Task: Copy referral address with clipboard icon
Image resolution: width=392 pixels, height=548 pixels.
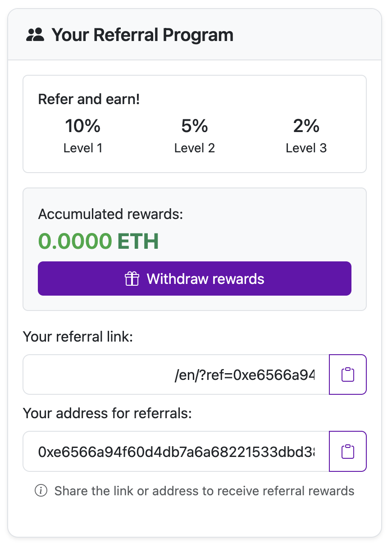Action: coord(348,452)
